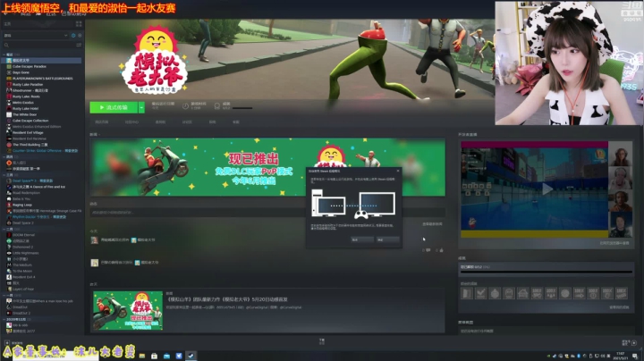644x361 pixels.
Task: Open the Downloads manager at bottom
Action: pyautogui.click(x=322, y=341)
